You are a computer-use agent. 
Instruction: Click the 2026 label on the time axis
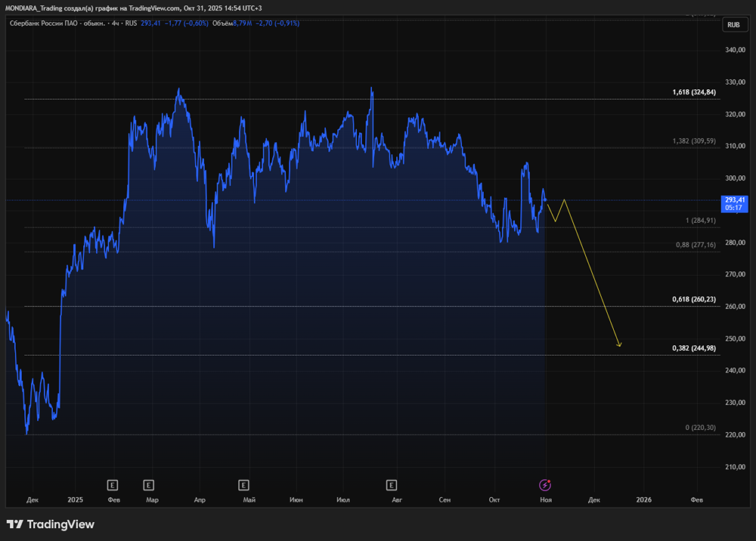(x=643, y=499)
